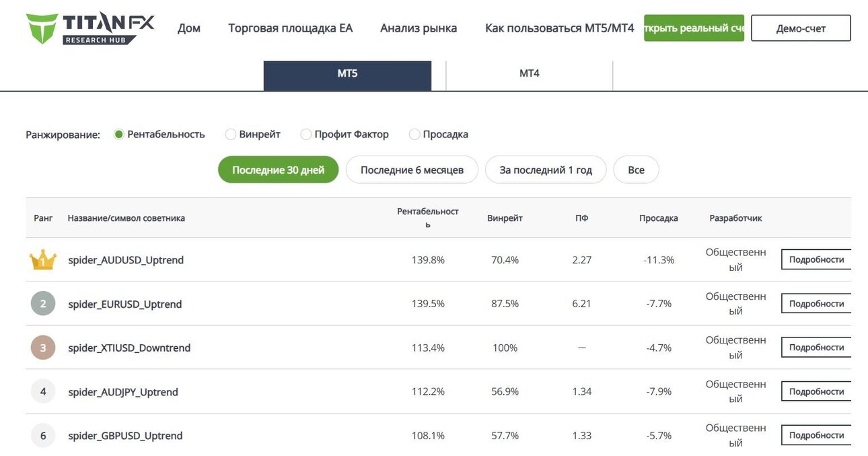
Task: Click the 108.1% profitability value
Action: pyautogui.click(x=428, y=436)
